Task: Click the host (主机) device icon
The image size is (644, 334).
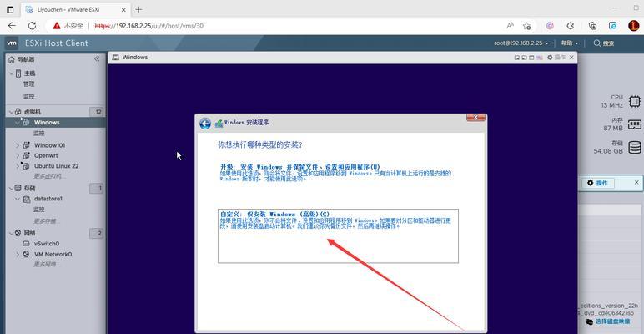Action: pos(18,73)
